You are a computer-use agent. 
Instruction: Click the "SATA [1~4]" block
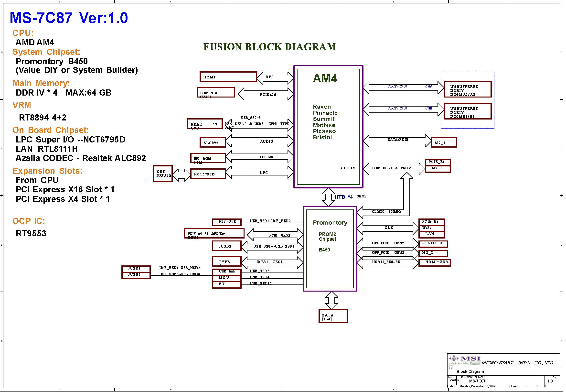[333, 316]
